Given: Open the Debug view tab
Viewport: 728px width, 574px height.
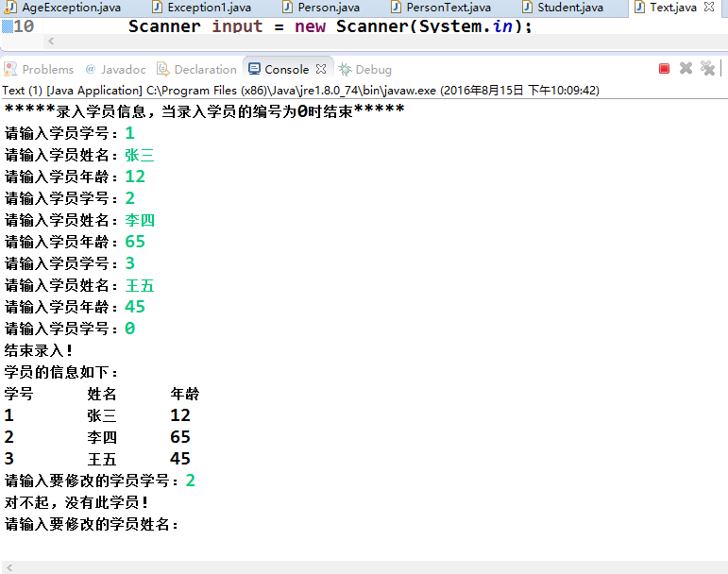Looking at the screenshot, I should tap(364, 70).
